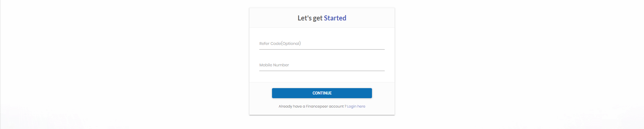Click the Refer Code(Optional) input field
644x129 pixels.
click(x=322, y=44)
